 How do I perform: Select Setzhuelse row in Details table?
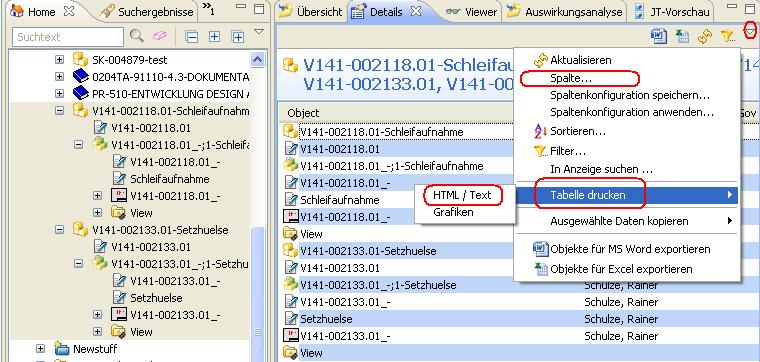[326, 319]
